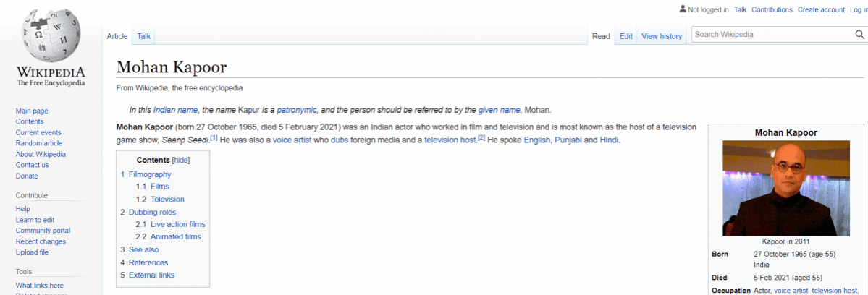Click the Donate link
The image size is (868, 295).
[27, 176]
